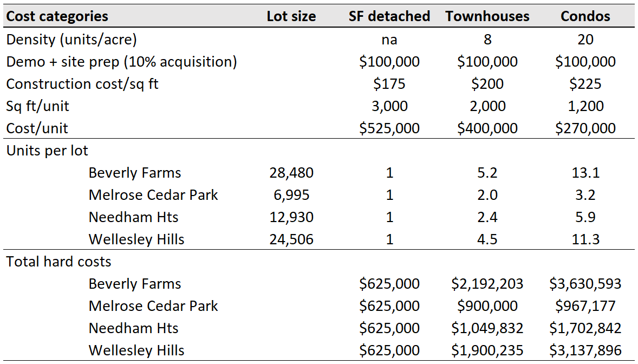Click the $175 construction cost cell
Viewport: 638px width, 364px height.
click(389, 84)
